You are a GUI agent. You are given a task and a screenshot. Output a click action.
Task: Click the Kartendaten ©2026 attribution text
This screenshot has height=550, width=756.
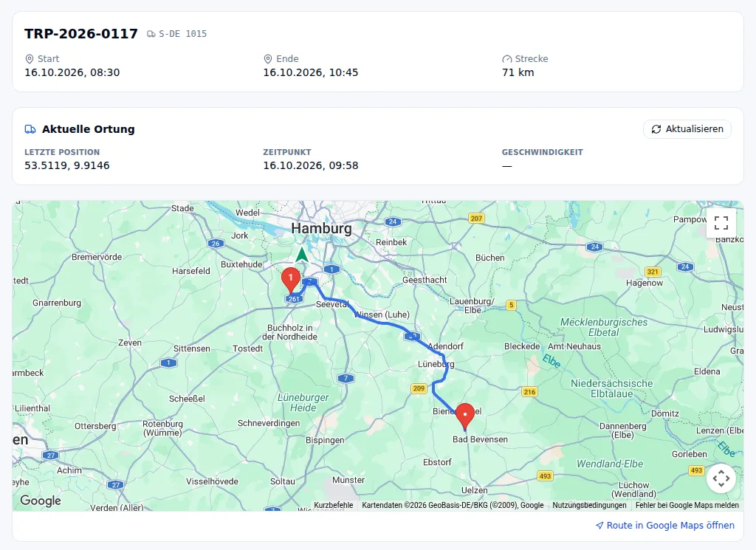453,505
